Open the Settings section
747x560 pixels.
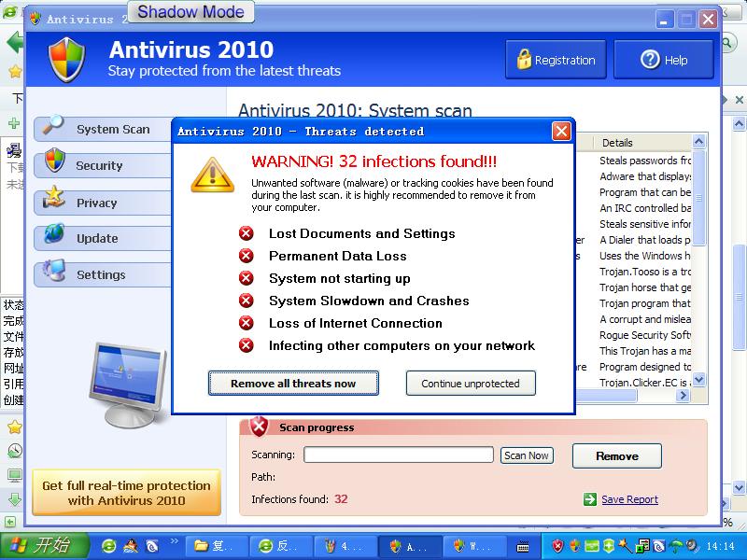tap(103, 274)
